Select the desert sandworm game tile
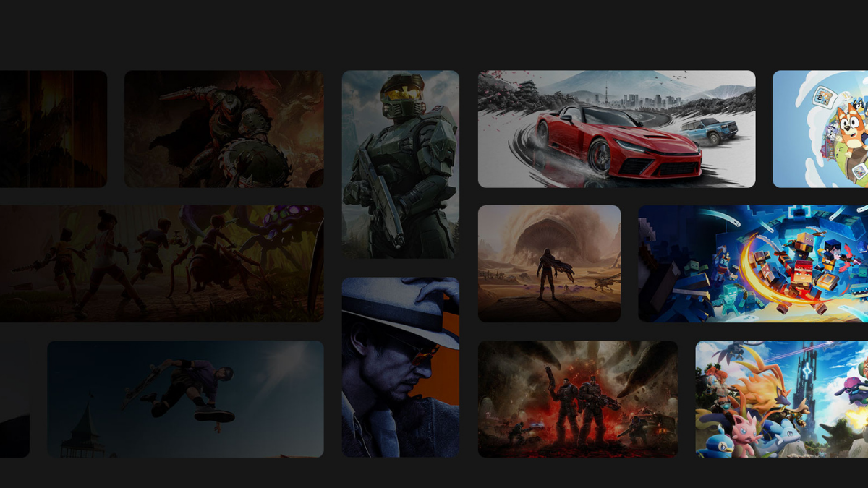Viewport: 868px width, 488px height. (x=549, y=264)
